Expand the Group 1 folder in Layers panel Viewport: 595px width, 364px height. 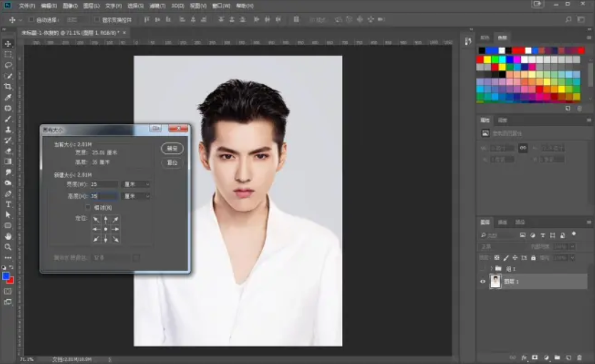pos(490,269)
